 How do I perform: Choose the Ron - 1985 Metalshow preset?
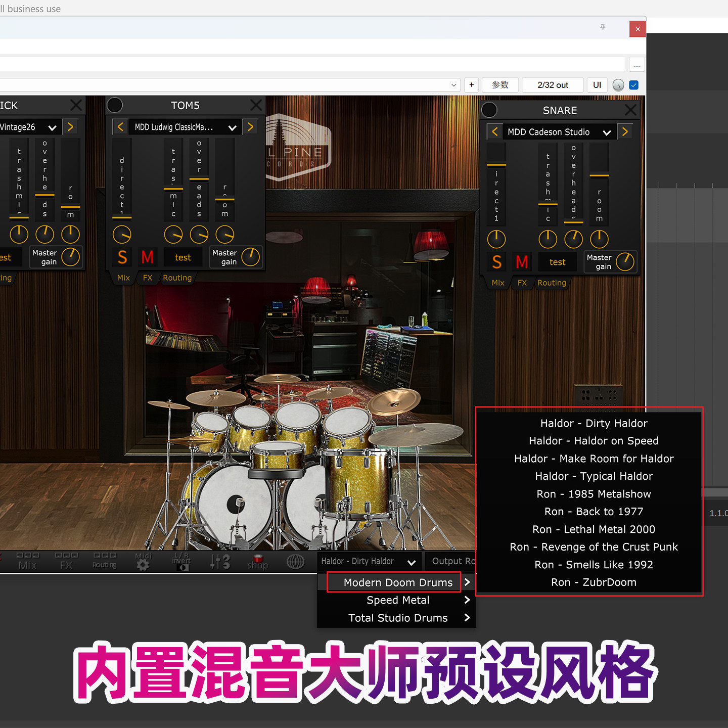[x=594, y=494]
